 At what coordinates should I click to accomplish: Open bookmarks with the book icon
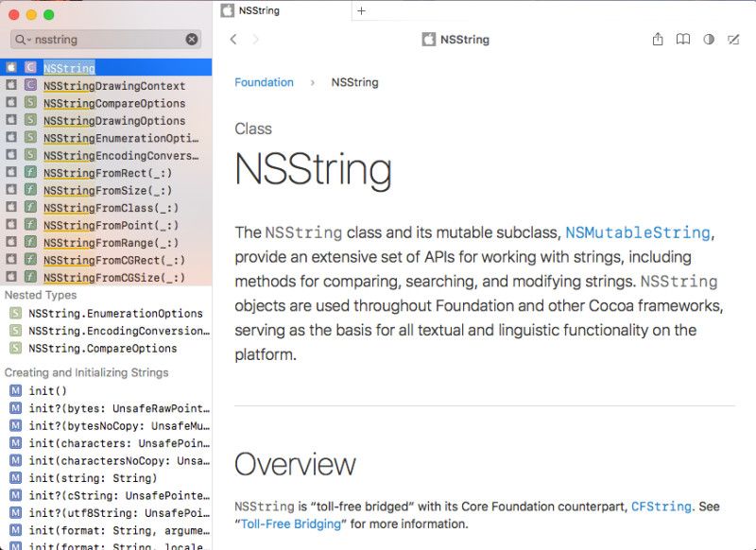click(x=683, y=40)
